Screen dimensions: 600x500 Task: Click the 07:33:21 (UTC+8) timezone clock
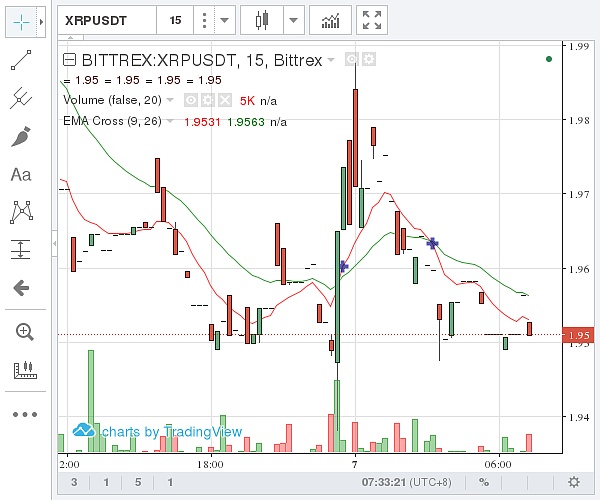pos(407,482)
